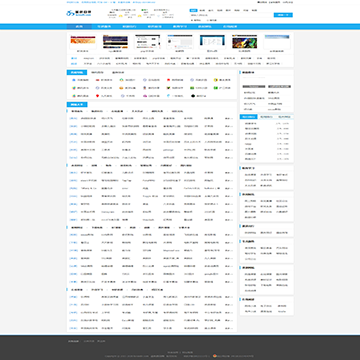This screenshot has height=360, width=360.
Task: Click inside the search text field
Action: (x=231, y=15)
